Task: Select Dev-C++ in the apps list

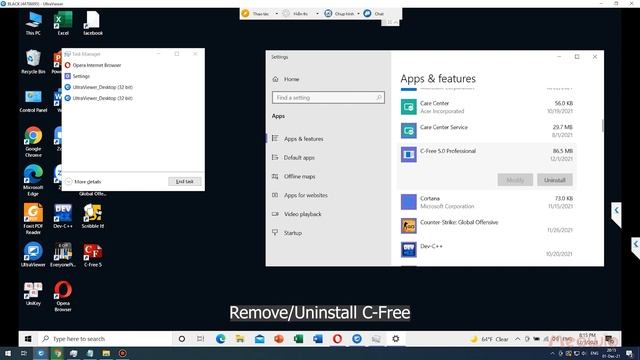Action: point(487,250)
